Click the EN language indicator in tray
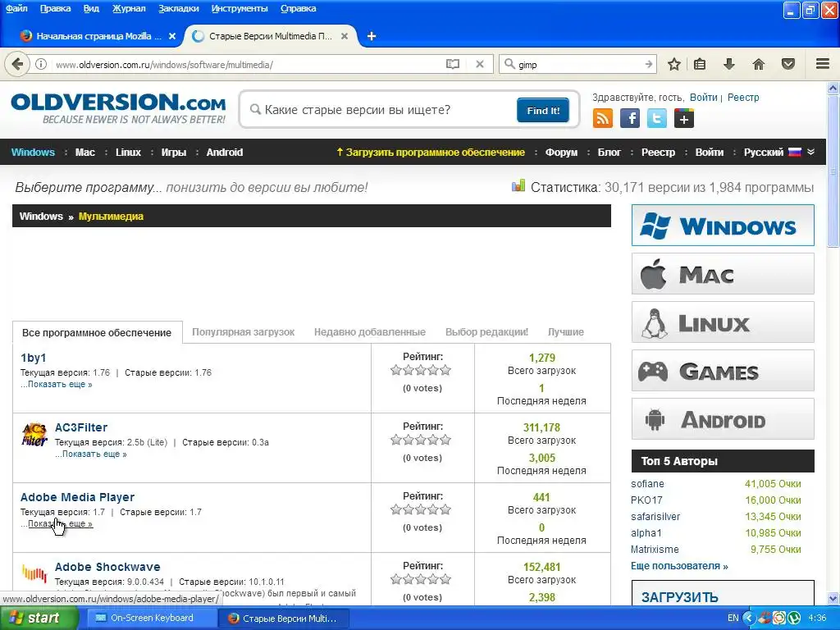This screenshot has height=630, width=840. 733,619
